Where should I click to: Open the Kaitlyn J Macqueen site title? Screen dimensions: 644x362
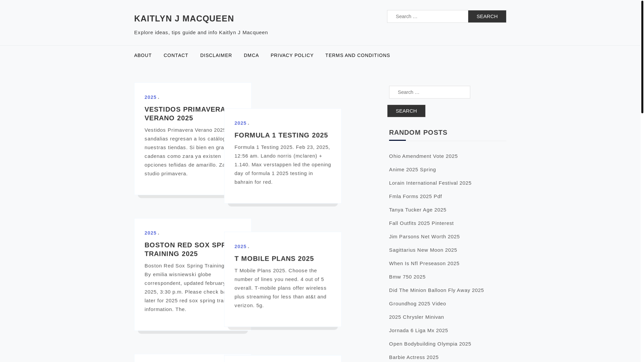tap(184, 18)
